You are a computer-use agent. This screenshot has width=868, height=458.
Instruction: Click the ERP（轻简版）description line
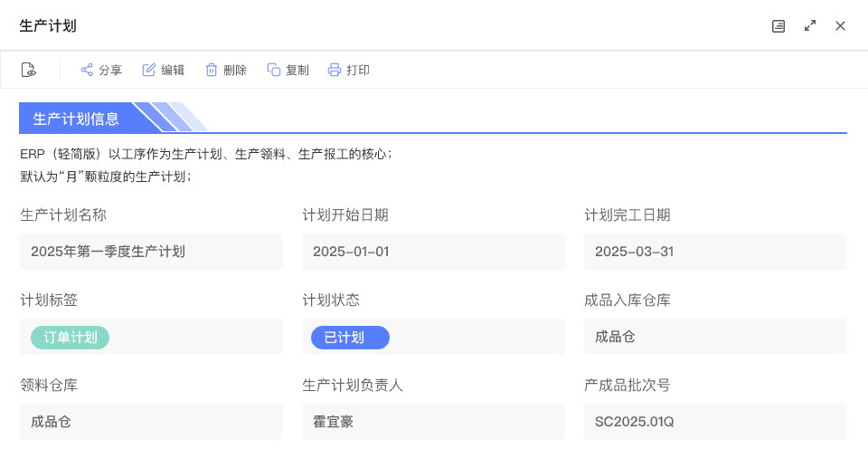[206, 154]
